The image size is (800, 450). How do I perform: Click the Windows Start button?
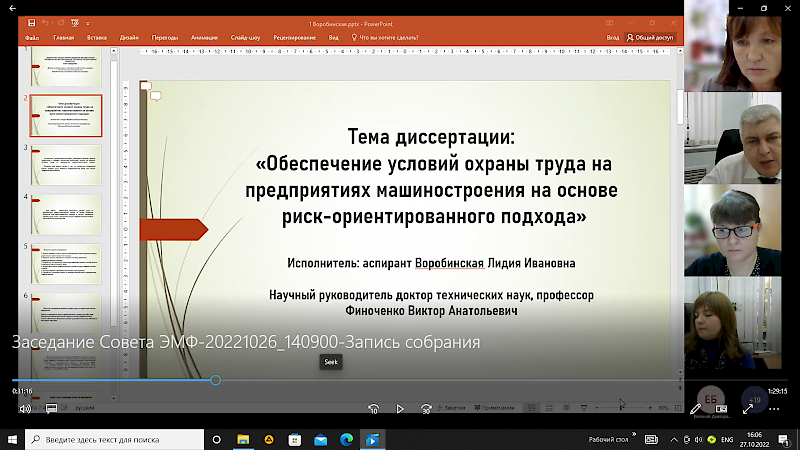(x=13, y=438)
